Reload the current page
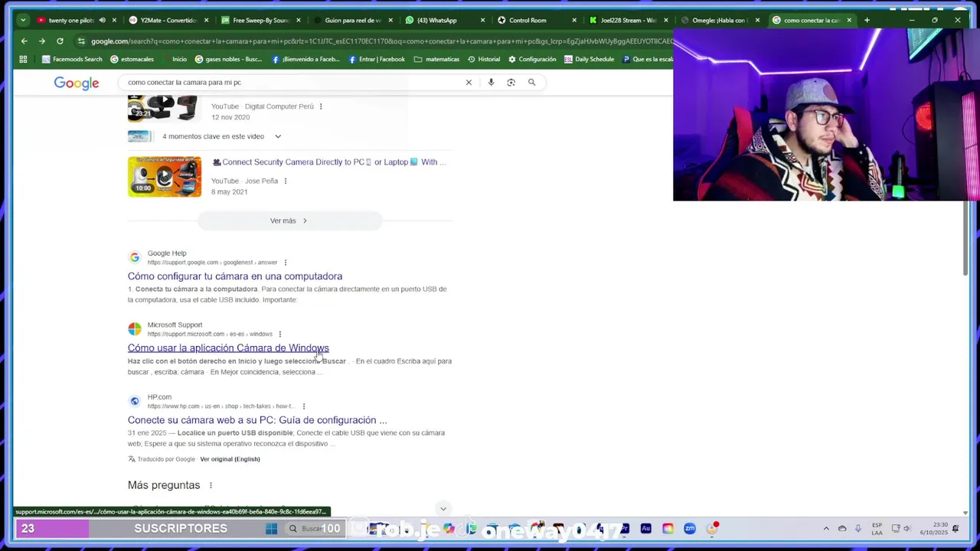Screen dimensions: 980x551 tap(60, 41)
